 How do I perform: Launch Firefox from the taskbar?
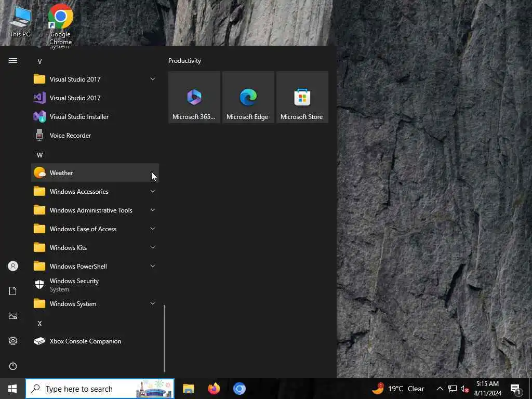tap(214, 389)
